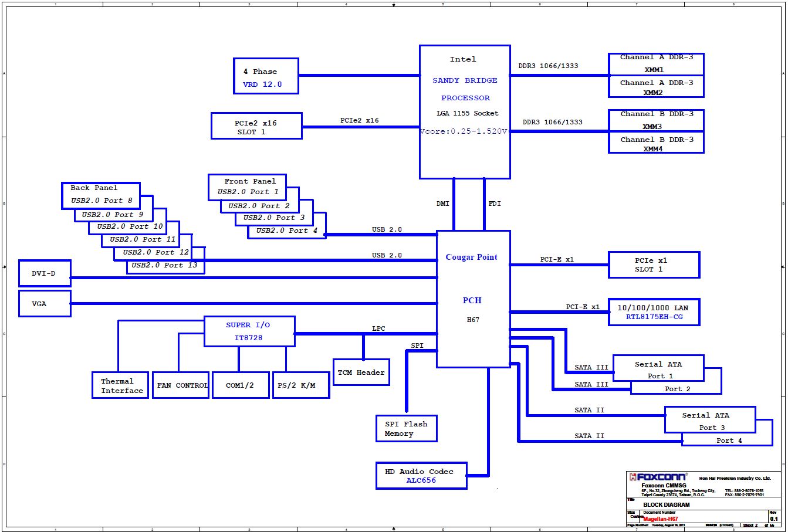Screen dimensions: 788x532
Task: Click the Serial ATA Port 2 box
Action: tap(678, 388)
